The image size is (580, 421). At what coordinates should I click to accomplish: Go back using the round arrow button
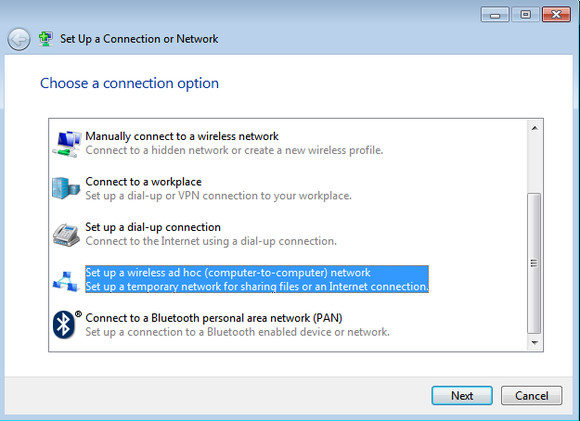[18, 39]
